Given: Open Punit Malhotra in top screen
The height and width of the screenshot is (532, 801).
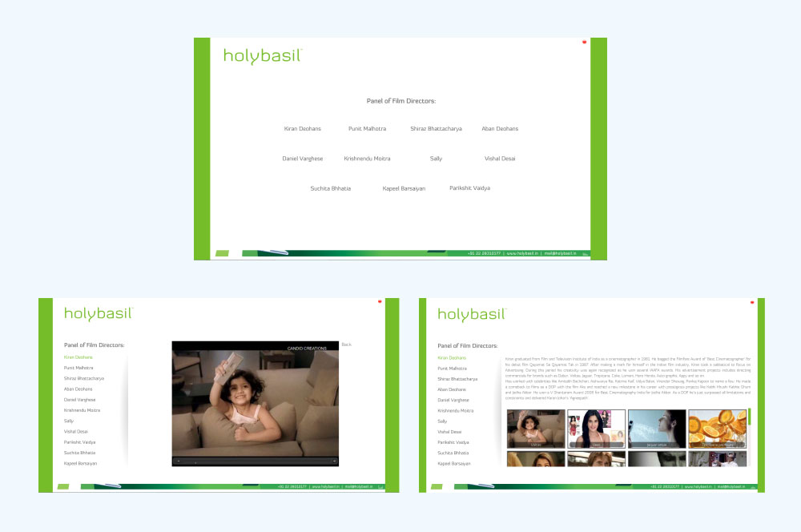Looking at the screenshot, I should (368, 129).
